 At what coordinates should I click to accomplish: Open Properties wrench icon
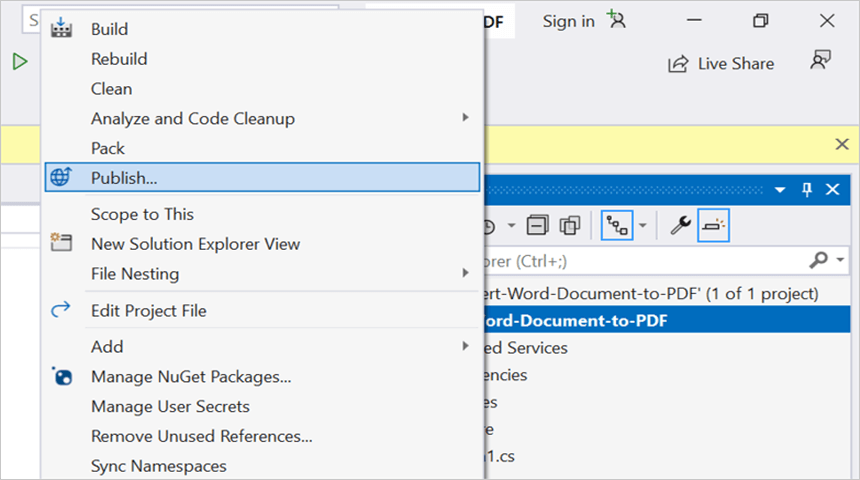click(680, 225)
